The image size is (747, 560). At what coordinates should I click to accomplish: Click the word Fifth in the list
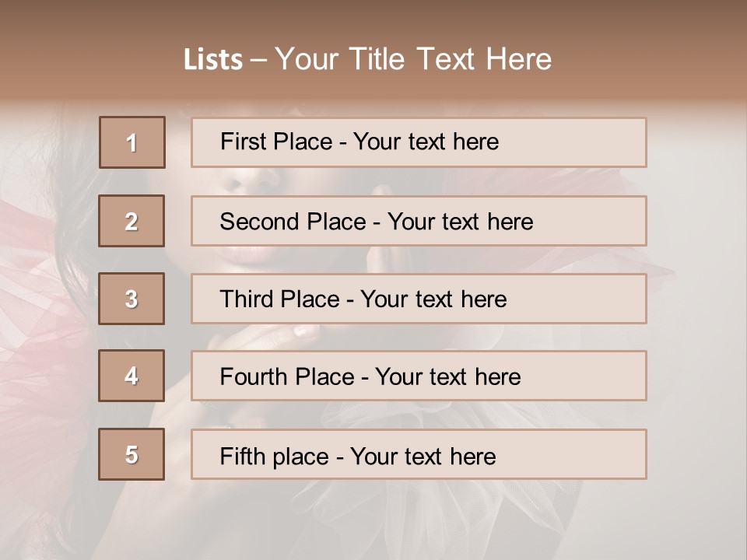coord(241,456)
